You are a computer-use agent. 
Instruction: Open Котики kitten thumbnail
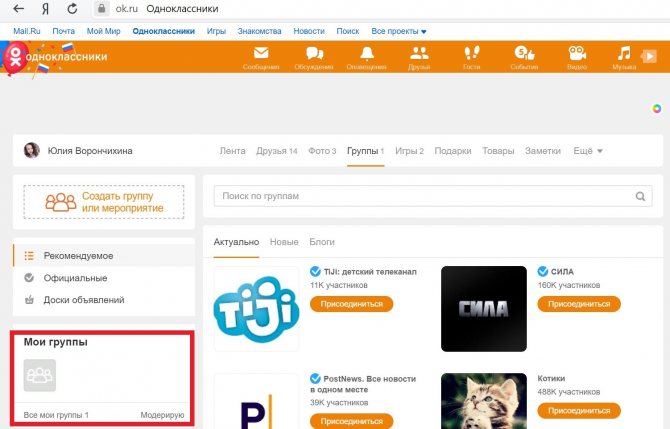(x=484, y=401)
